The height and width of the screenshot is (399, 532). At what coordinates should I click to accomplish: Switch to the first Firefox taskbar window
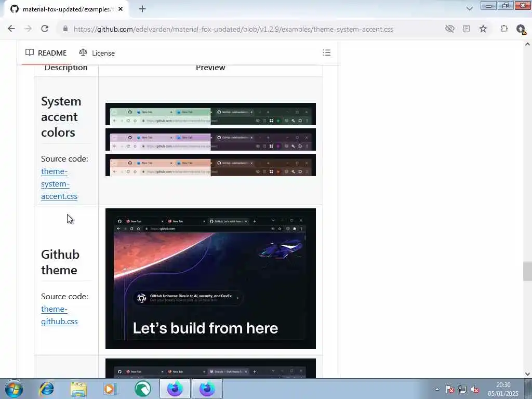click(x=175, y=389)
